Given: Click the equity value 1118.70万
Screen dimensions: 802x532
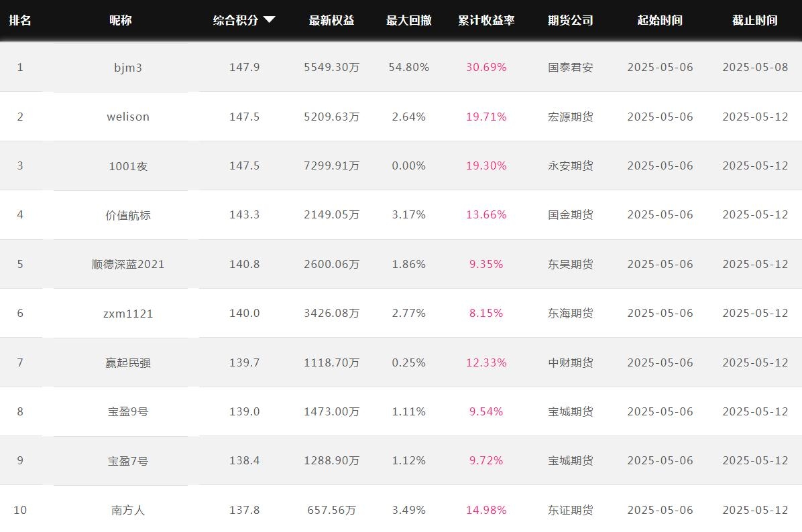Looking at the screenshot, I should point(331,363).
